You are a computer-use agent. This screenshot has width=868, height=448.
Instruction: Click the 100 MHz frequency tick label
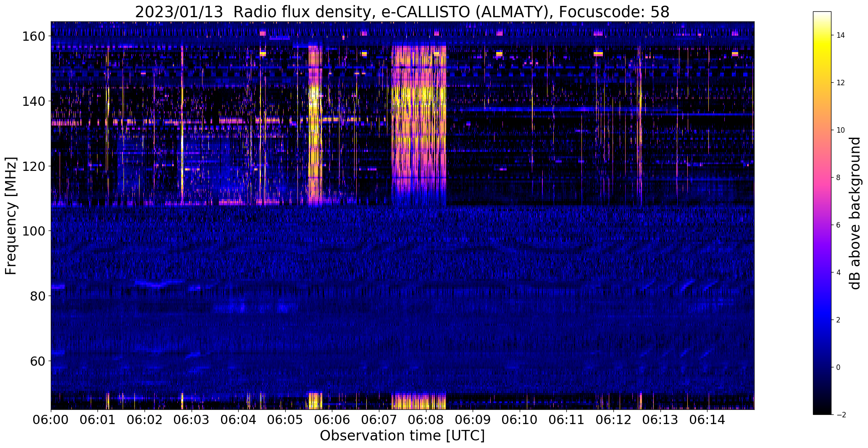(x=33, y=231)
